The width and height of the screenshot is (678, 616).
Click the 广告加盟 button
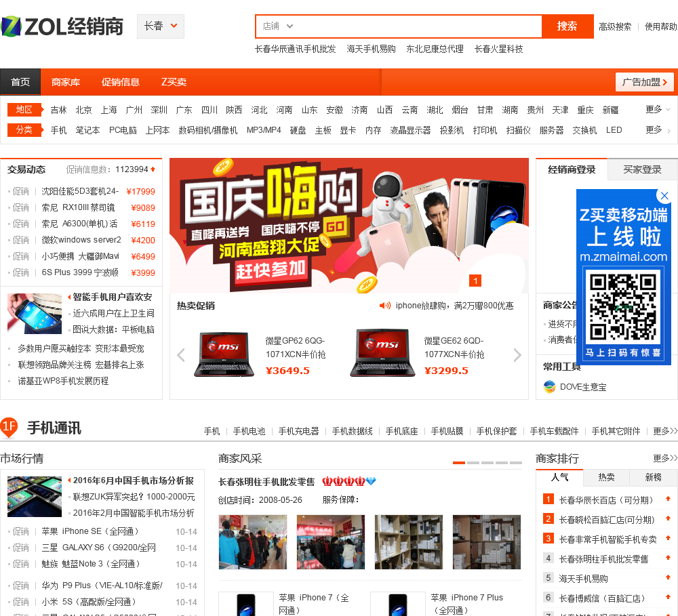click(x=644, y=82)
